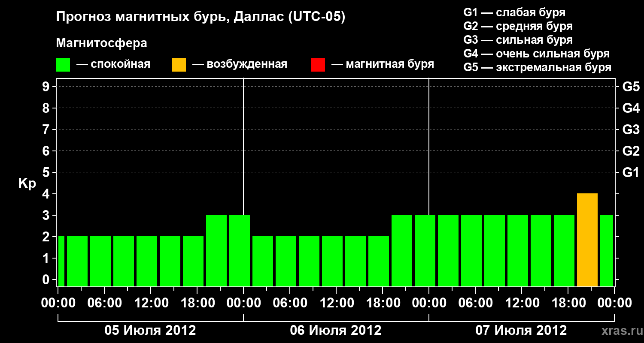Click the '— возбужденная' legend label

tap(240, 65)
